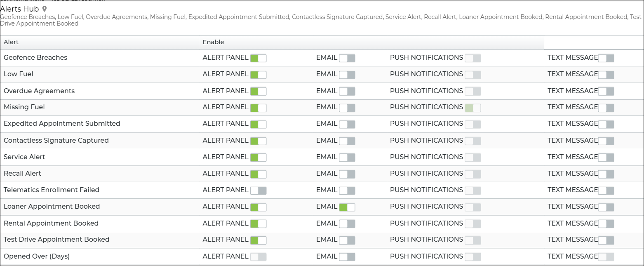644x266 pixels.
Task: Enable Alert Panel for Telematics Enrollment Failed
Action: pyautogui.click(x=258, y=191)
